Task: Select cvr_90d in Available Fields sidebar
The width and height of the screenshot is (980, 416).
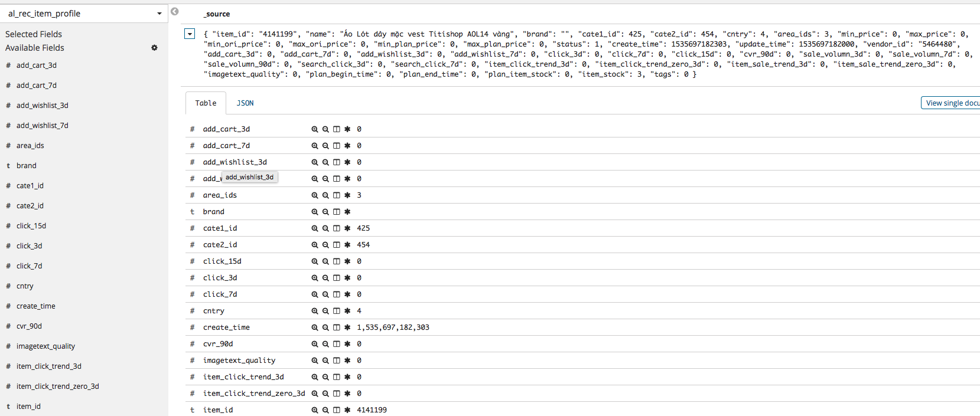Action: click(x=29, y=326)
